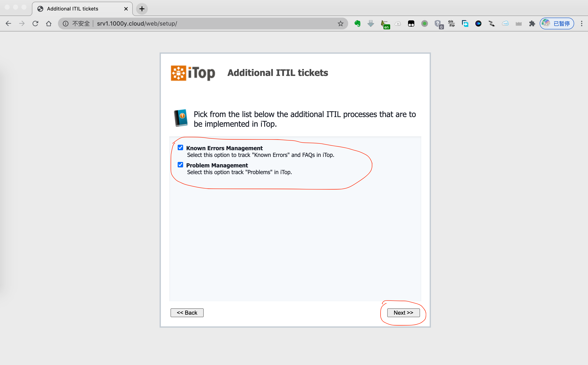588x365 pixels.
Task: Open the download arrow extension
Action: pyautogui.click(x=370, y=23)
